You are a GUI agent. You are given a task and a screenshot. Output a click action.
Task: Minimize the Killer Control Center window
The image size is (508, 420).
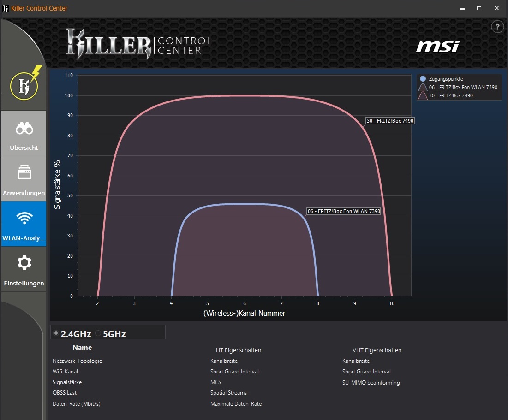(x=462, y=8)
